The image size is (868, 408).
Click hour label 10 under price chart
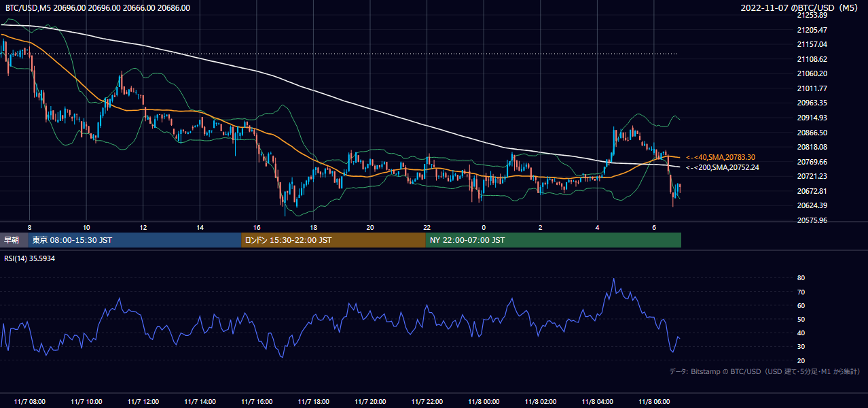point(86,227)
